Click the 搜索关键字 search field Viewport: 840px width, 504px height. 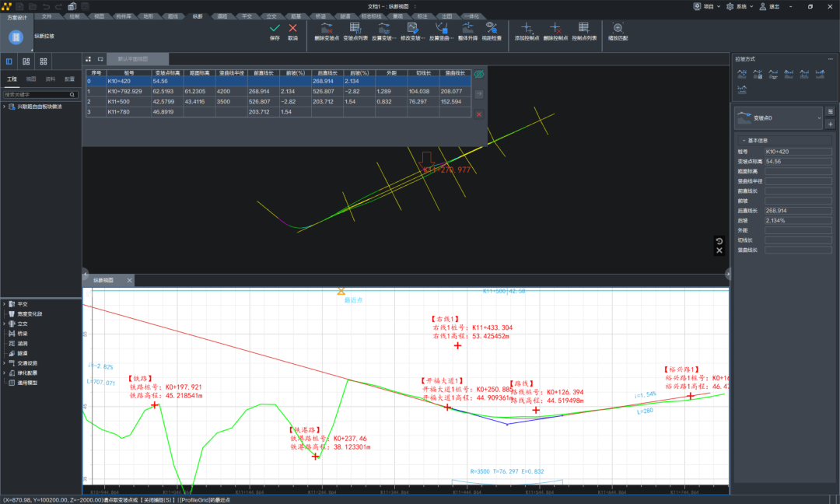pyautogui.click(x=40, y=94)
